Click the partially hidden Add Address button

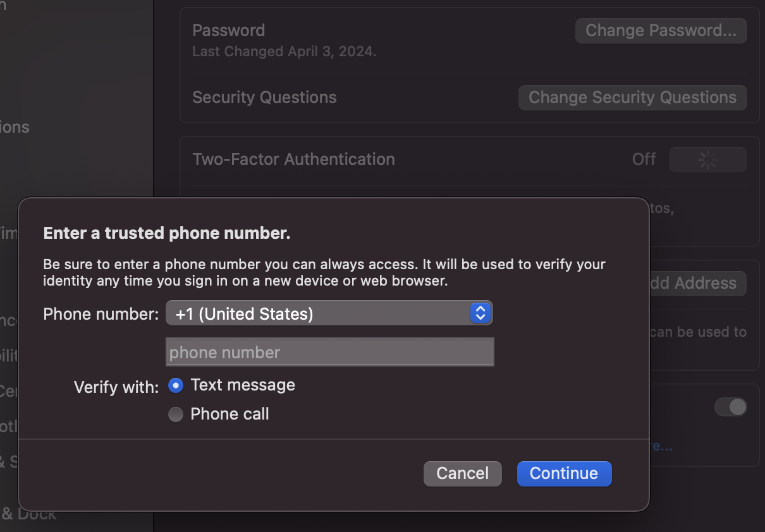point(698,283)
